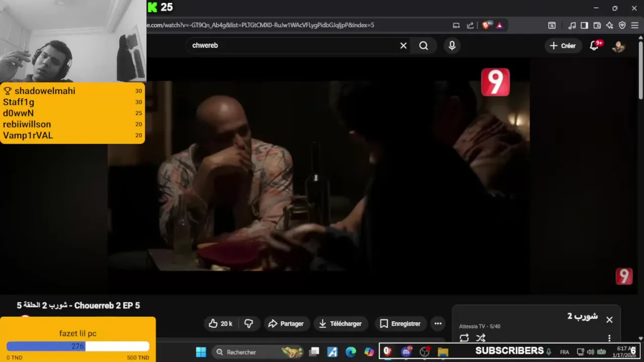Image resolution: width=644 pixels, height=362 pixels.
Task: Open the Brave VPN shield icon
Action: point(622,25)
